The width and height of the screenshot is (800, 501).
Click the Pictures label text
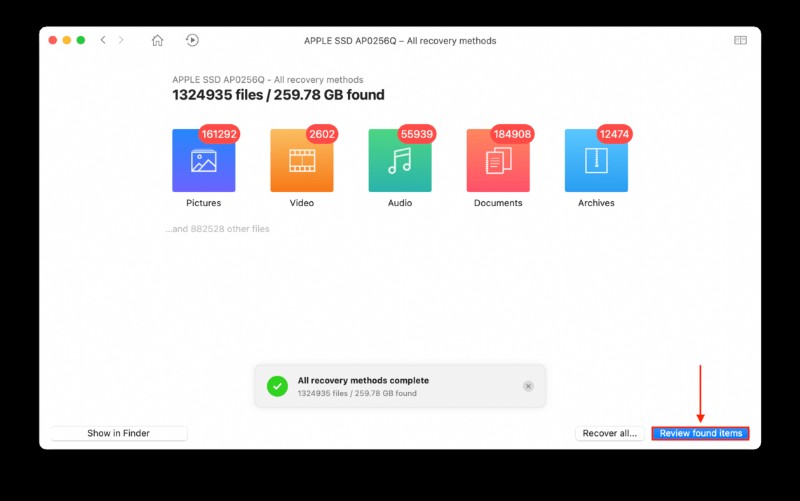pos(204,203)
